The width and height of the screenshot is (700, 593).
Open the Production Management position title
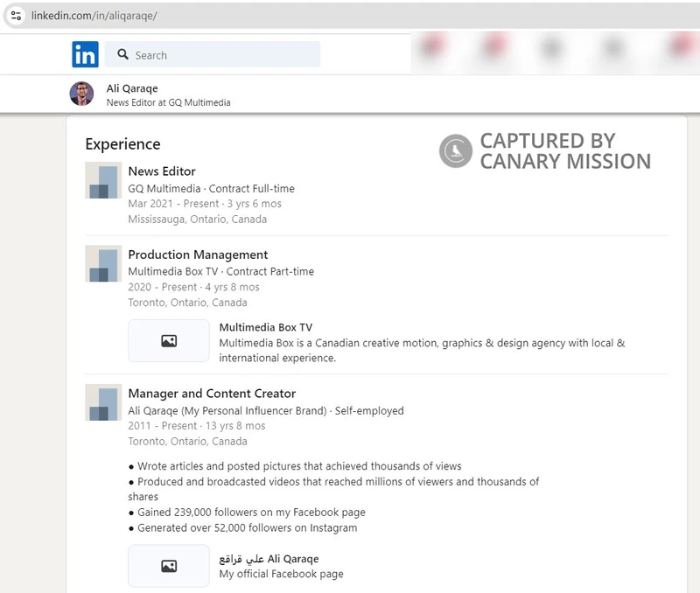pyautogui.click(x=198, y=255)
